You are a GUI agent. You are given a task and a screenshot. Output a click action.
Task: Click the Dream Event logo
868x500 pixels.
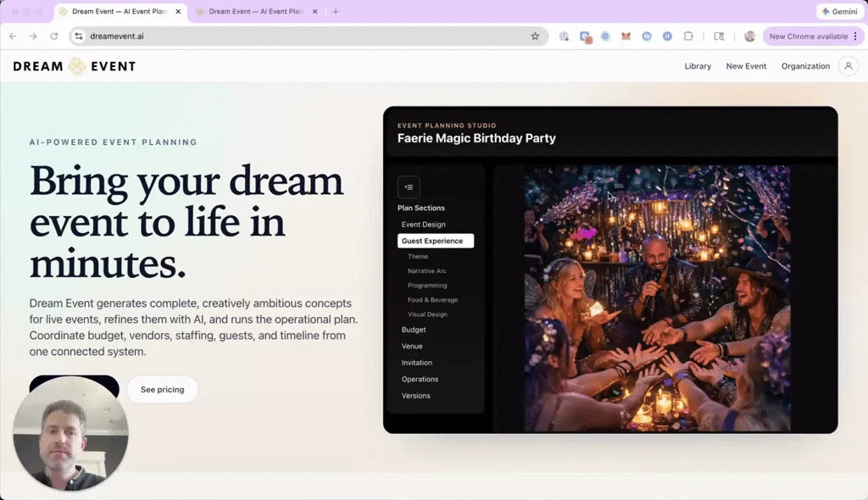75,66
